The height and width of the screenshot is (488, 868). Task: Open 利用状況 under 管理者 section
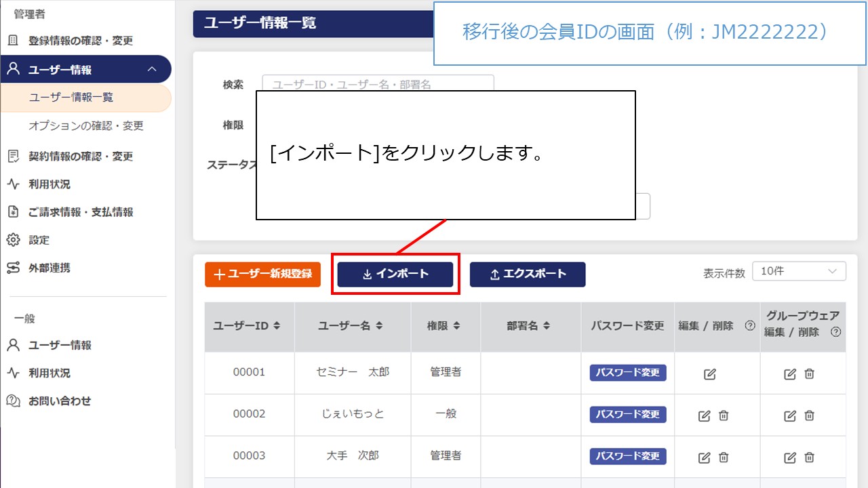(x=49, y=184)
